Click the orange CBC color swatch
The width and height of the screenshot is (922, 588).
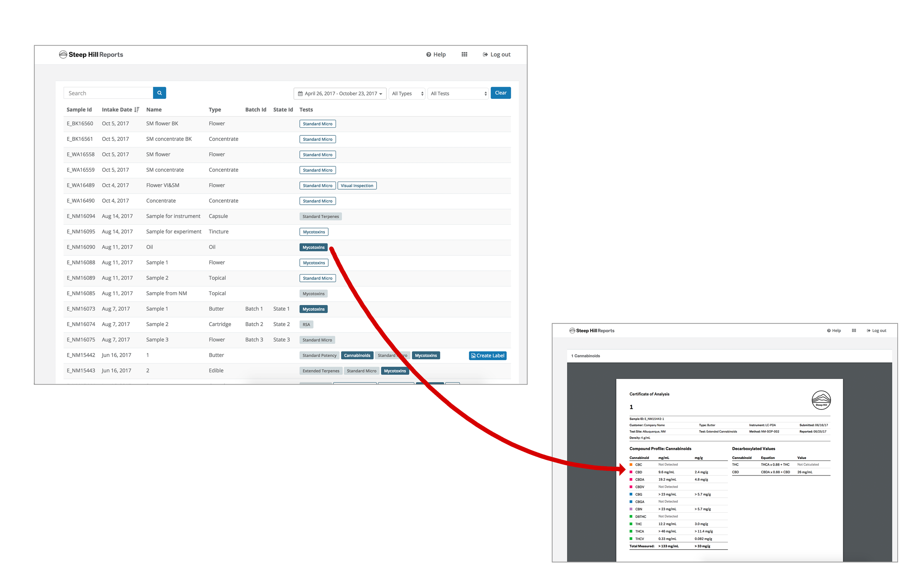pyautogui.click(x=631, y=465)
